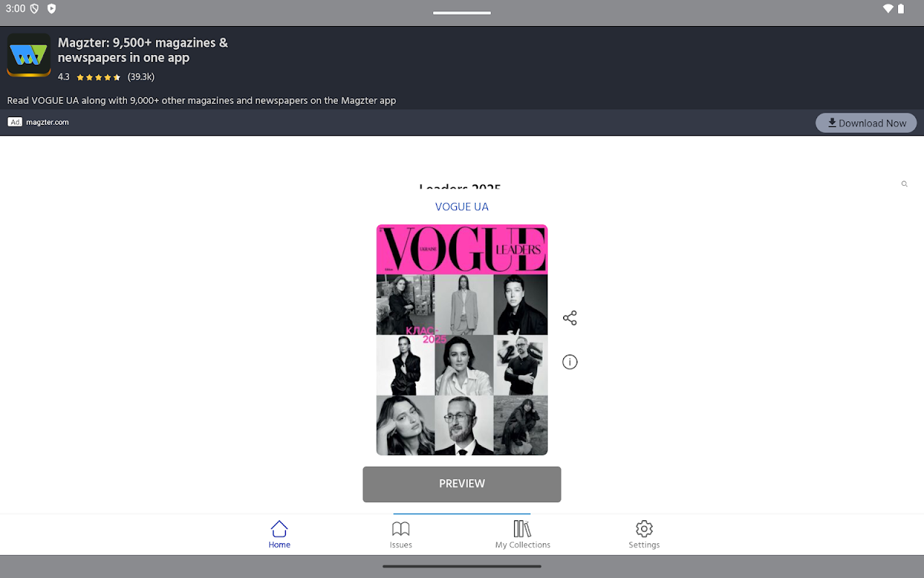
Task: Tap the ad star rating
Action: click(x=98, y=77)
